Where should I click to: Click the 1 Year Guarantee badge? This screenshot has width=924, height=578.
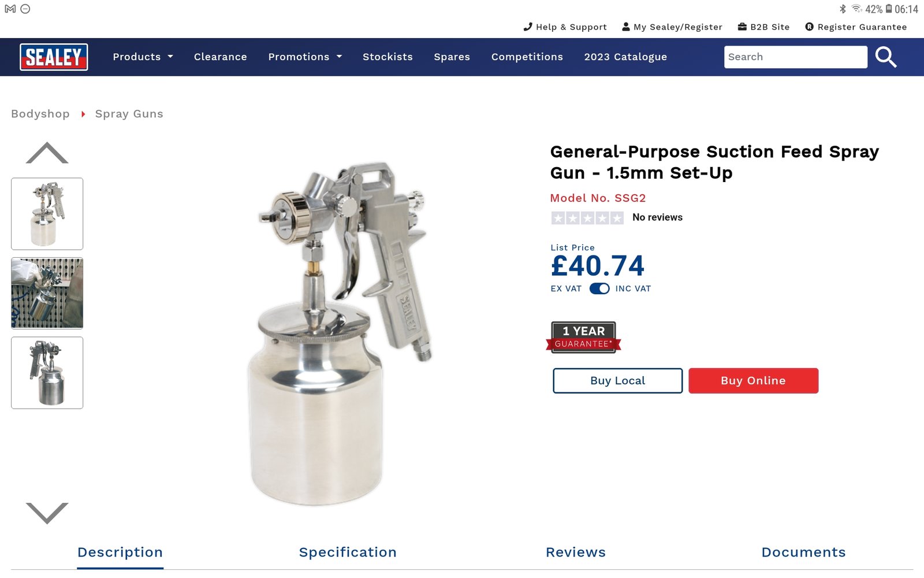pyautogui.click(x=583, y=337)
